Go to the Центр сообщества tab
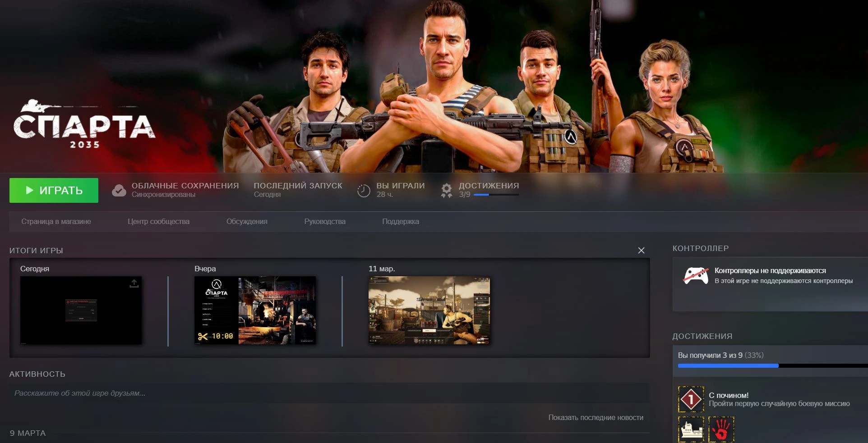This screenshot has height=443, width=868. pos(158,221)
